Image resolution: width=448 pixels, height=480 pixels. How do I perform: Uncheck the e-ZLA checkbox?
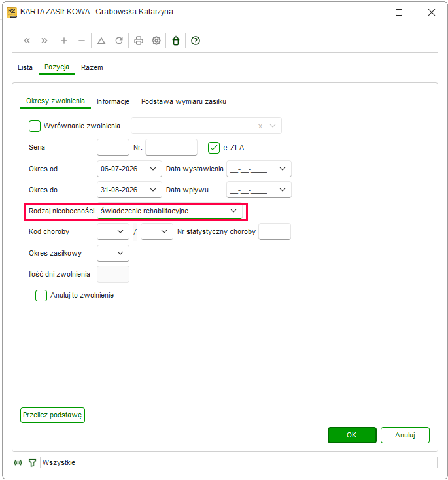[x=214, y=148]
